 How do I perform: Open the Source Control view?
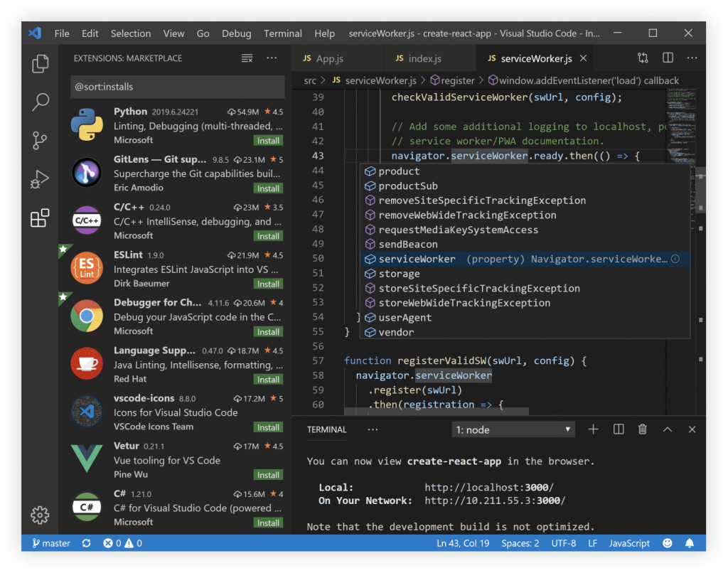point(40,140)
